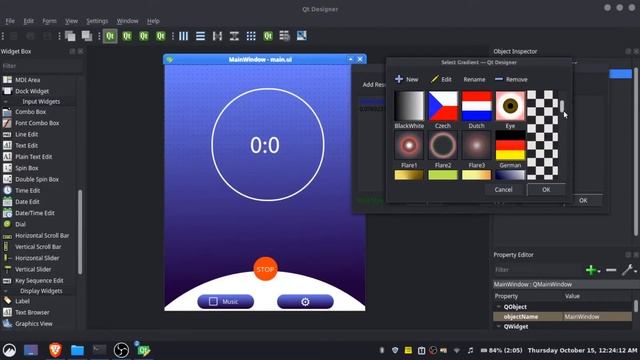Select the Edit Tab Order mode icon
The height and width of the screenshot is (360, 640).
[x=160, y=36]
